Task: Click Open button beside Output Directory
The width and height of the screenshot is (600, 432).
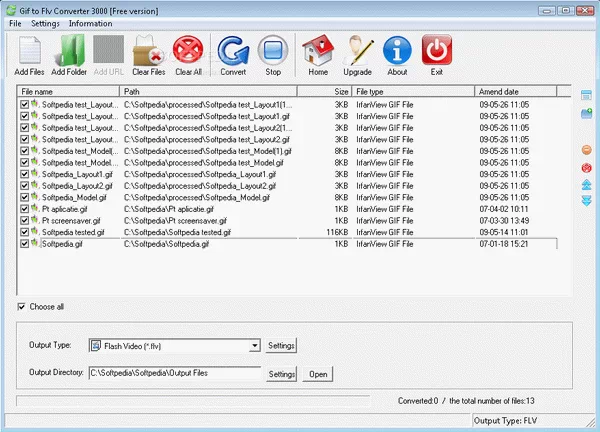Action: point(318,374)
